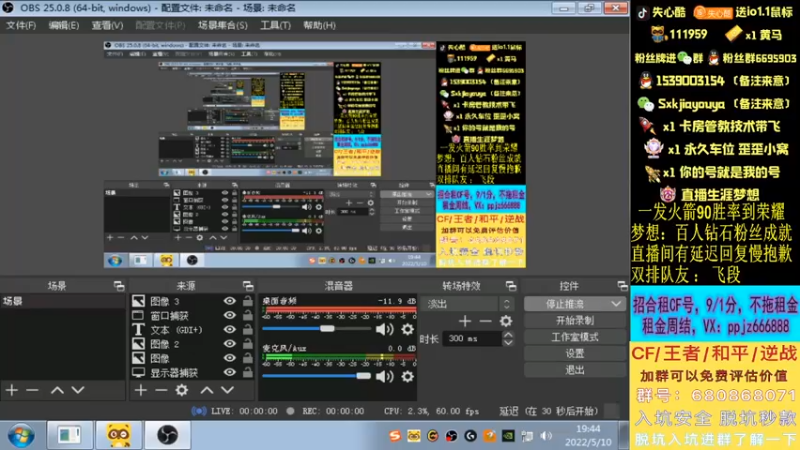
Task: Open the 编辑(E) menu
Action: (x=64, y=26)
